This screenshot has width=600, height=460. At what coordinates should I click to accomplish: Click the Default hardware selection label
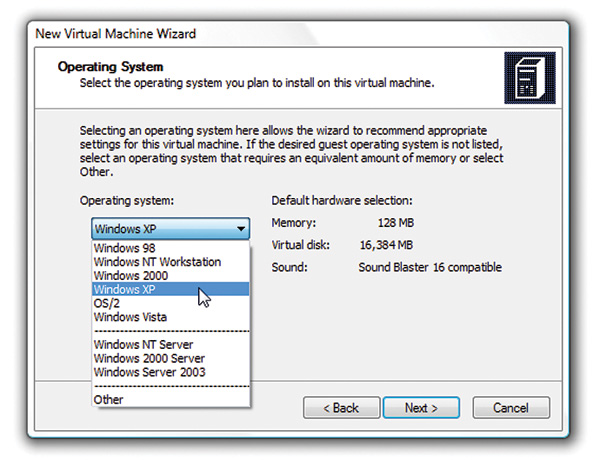(x=342, y=201)
